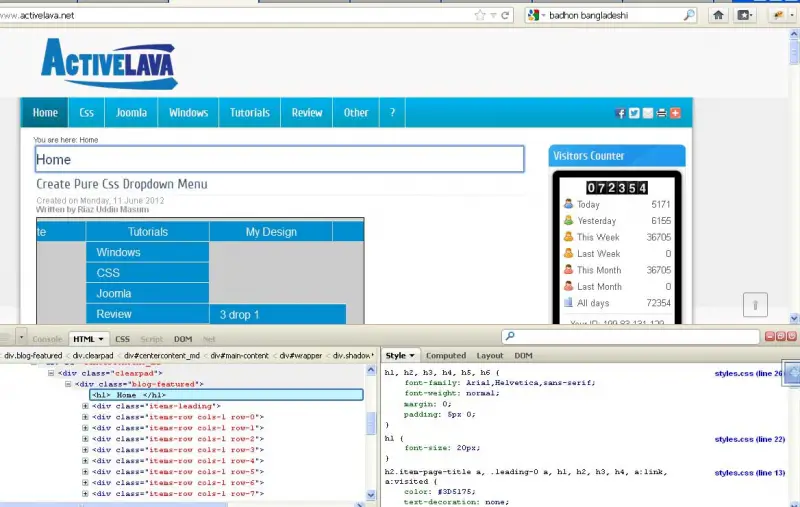Open the address bar history dropdown arrow
This screenshot has height=507, width=800.
(x=493, y=15)
